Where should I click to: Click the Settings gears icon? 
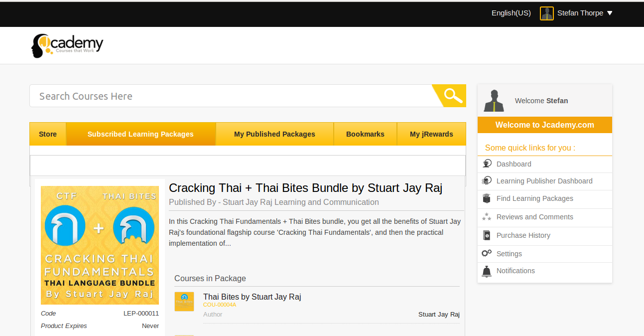click(487, 253)
